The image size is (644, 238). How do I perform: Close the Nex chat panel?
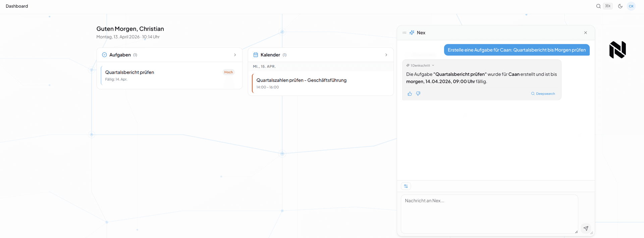(585, 32)
